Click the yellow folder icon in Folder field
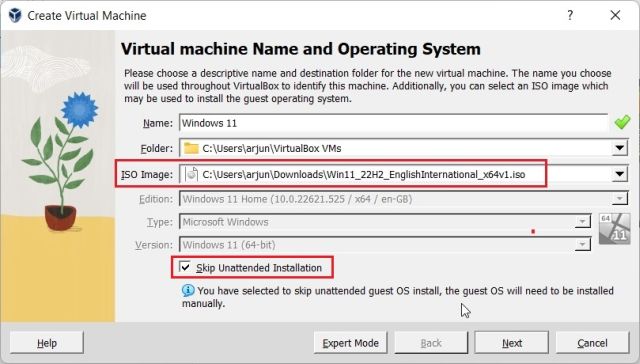 pyautogui.click(x=191, y=148)
